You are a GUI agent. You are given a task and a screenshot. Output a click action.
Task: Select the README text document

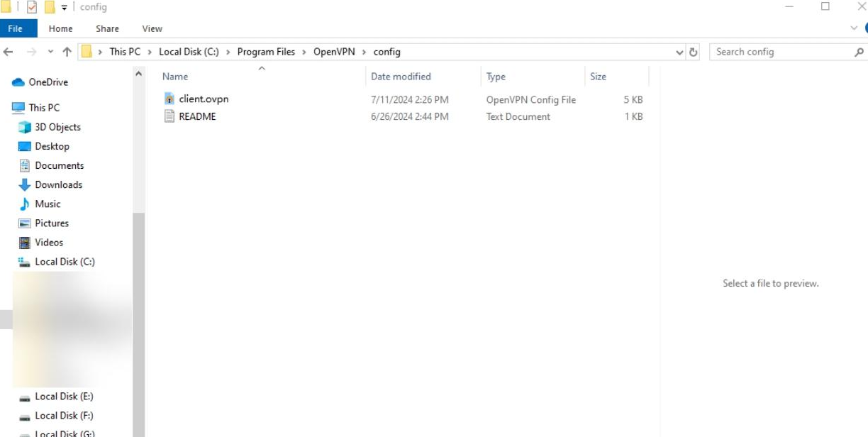(x=196, y=116)
